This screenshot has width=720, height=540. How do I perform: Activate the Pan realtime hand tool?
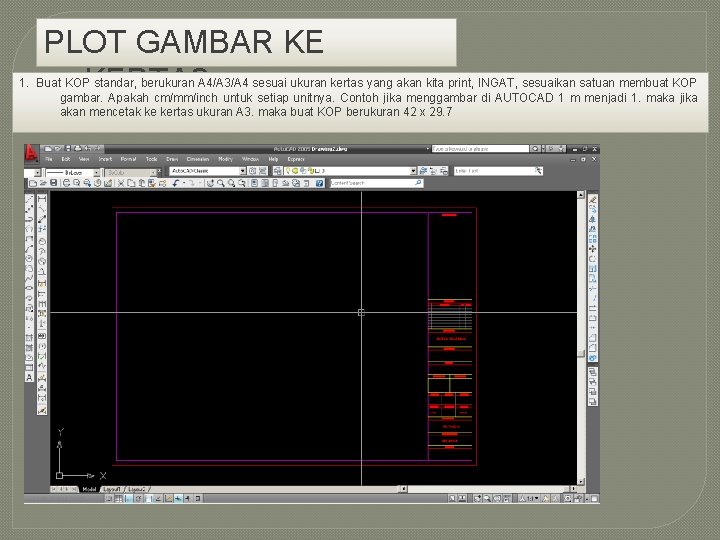click(x=210, y=183)
